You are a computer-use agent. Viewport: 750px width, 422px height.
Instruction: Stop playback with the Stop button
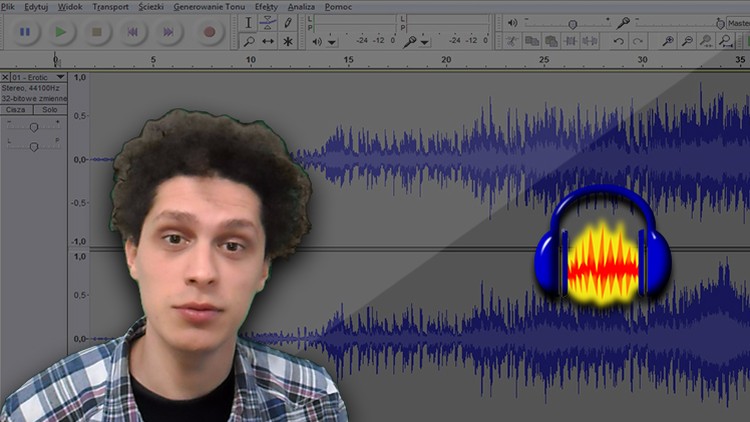[97, 32]
